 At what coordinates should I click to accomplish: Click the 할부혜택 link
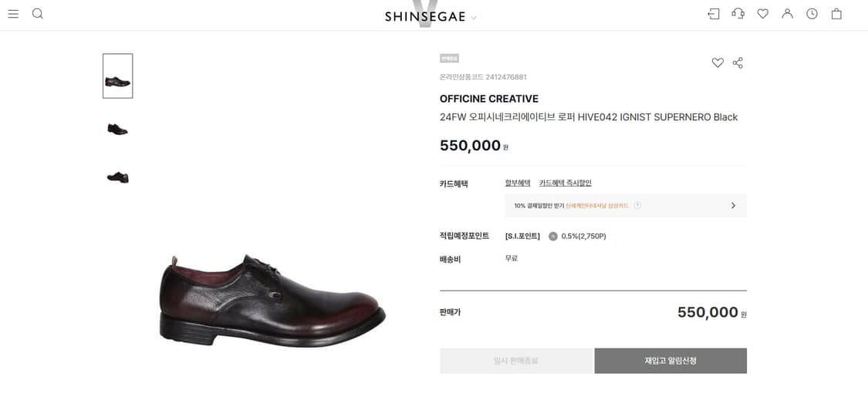[x=518, y=183]
